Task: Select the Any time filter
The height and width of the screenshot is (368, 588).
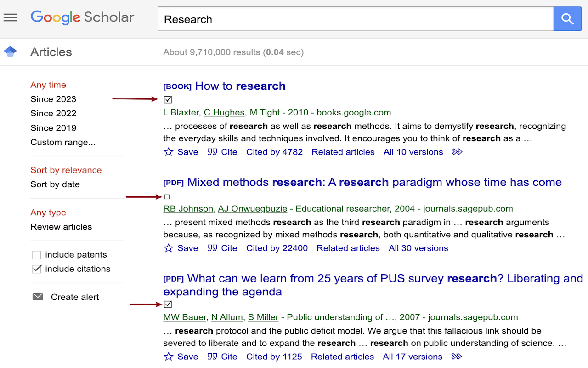Action: (48, 85)
